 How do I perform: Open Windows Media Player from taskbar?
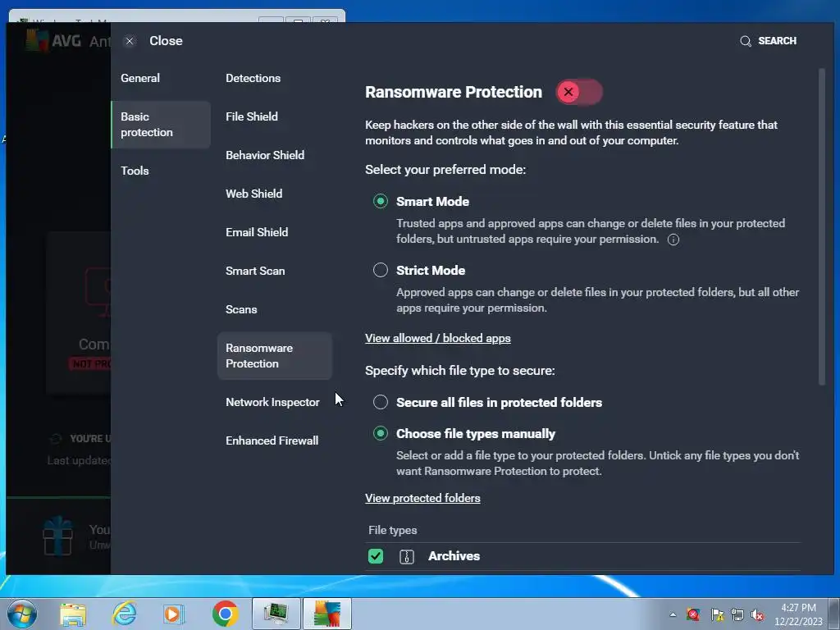[174, 614]
